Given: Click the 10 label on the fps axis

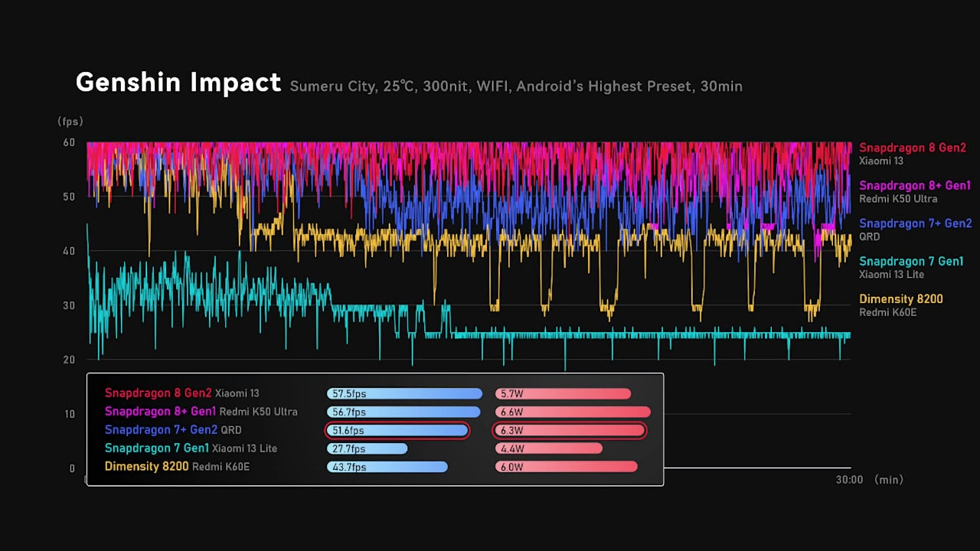Looking at the screenshot, I should click(70, 414).
